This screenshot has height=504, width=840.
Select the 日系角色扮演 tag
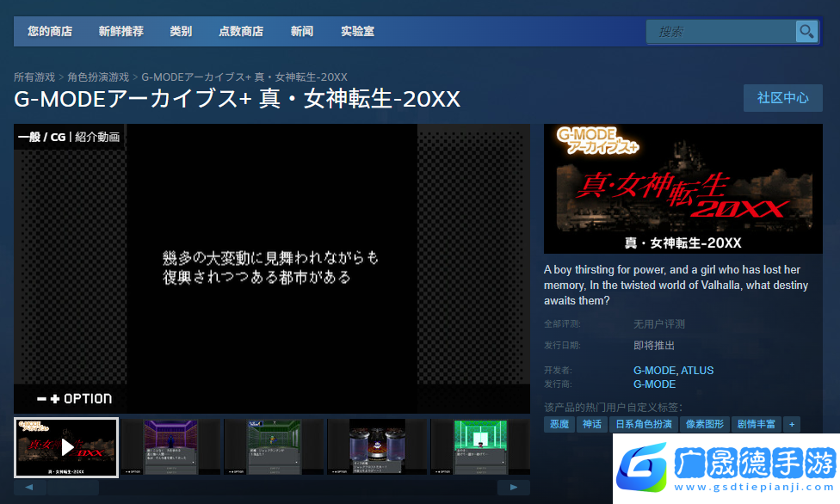(642, 424)
